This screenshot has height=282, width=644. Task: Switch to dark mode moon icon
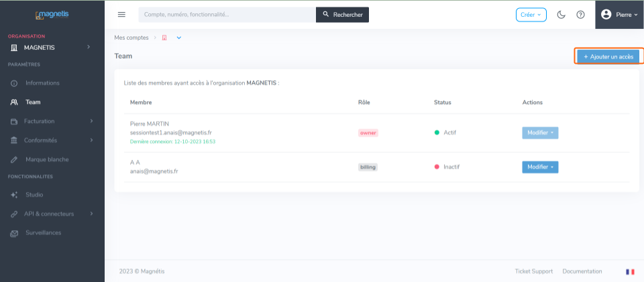561,14
